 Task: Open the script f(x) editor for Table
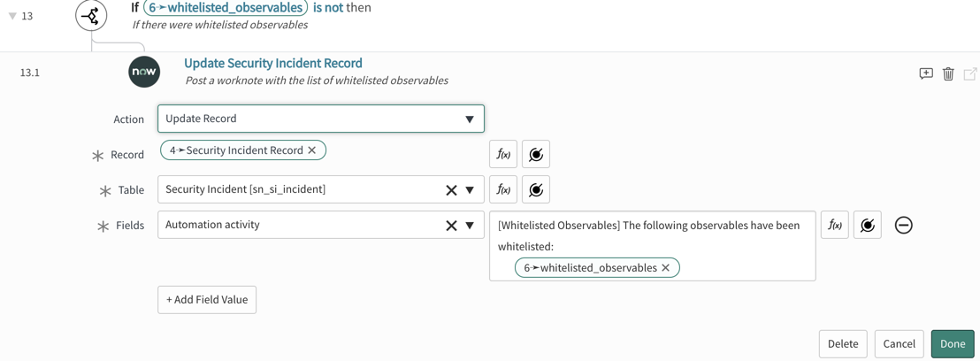503,189
